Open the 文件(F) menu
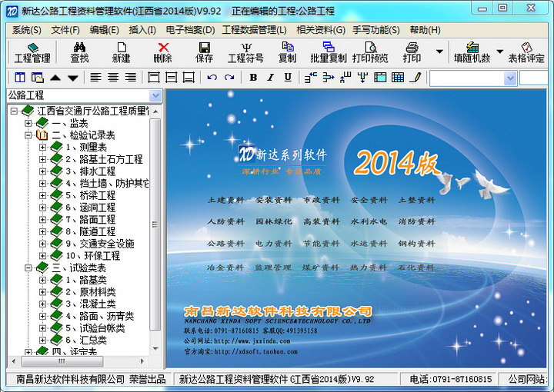Image resolution: width=554 pixels, height=392 pixels. click(65, 30)
